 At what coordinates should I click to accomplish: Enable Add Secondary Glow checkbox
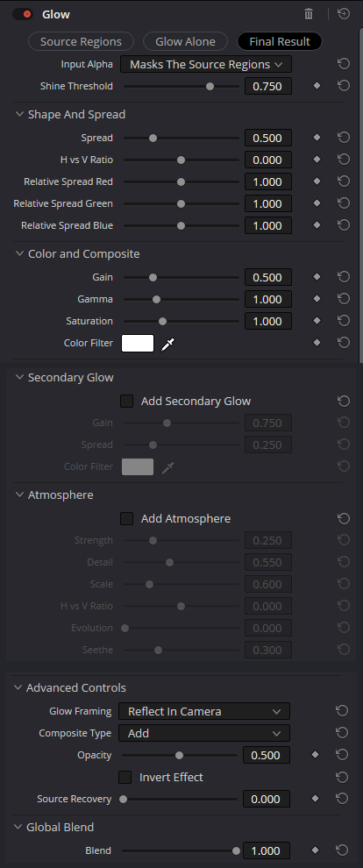pyautogui.click(x=127, y=401)
